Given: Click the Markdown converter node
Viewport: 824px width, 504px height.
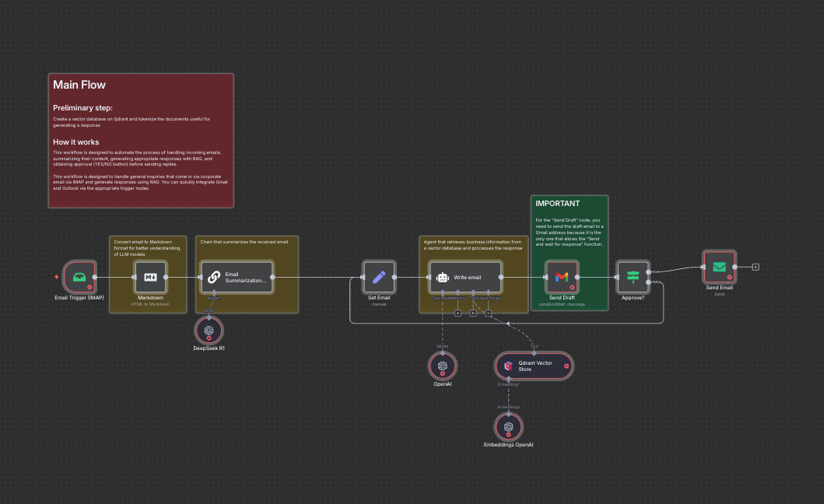Looking at the screenshot, I should (150, 277).
